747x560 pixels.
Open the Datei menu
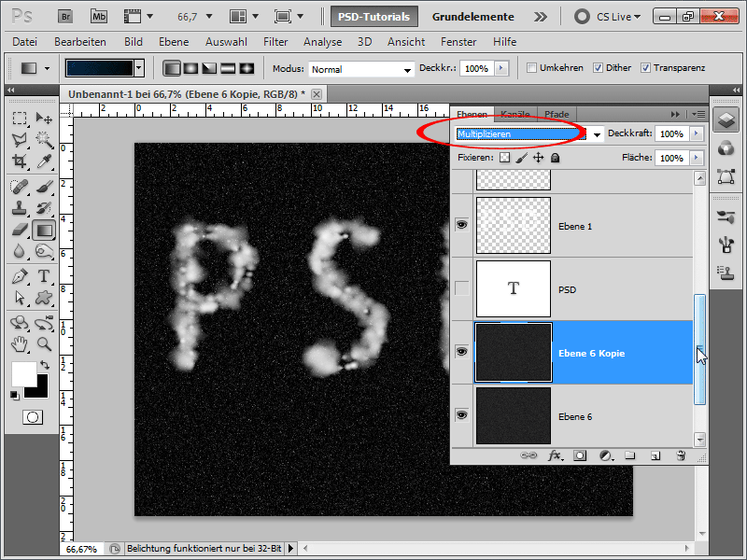coord(25,42)
